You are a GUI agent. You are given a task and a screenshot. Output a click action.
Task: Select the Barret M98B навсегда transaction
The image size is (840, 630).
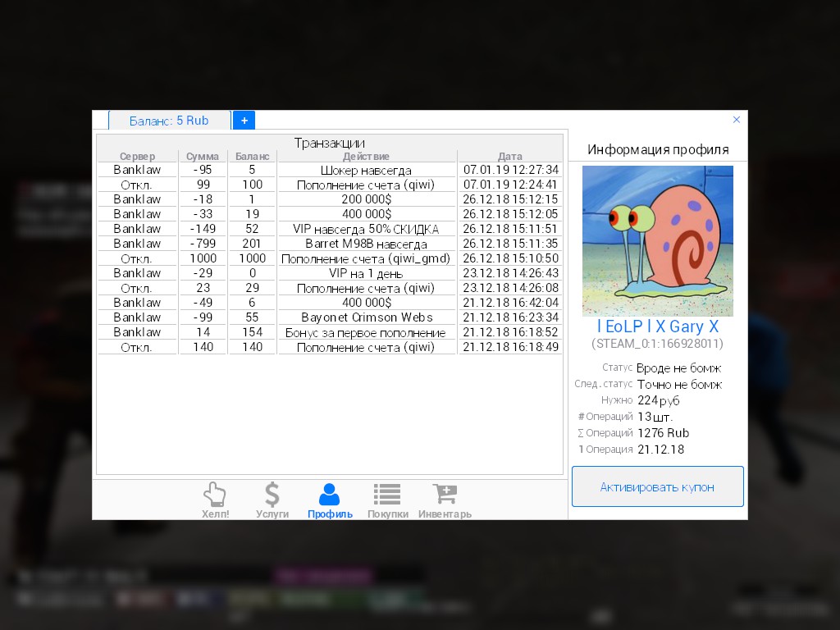[366, 244]
